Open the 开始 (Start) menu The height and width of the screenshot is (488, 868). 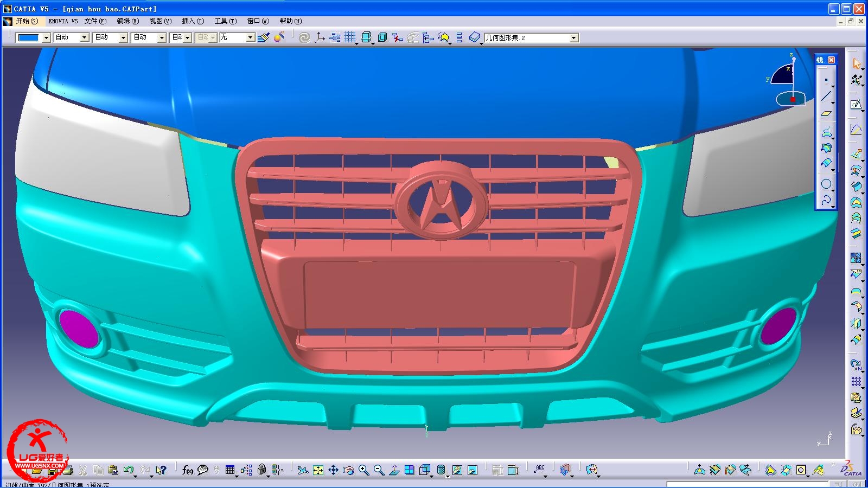tap(27, 21)
